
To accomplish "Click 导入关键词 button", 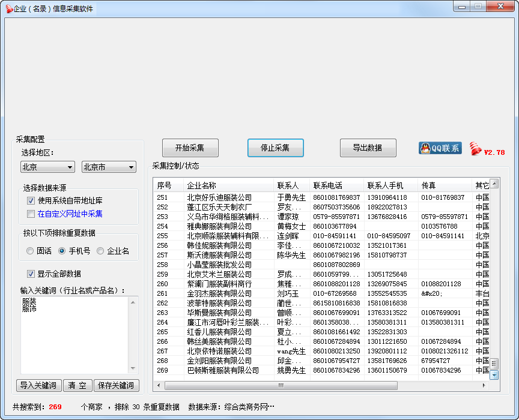I will (x=38, y=385).
